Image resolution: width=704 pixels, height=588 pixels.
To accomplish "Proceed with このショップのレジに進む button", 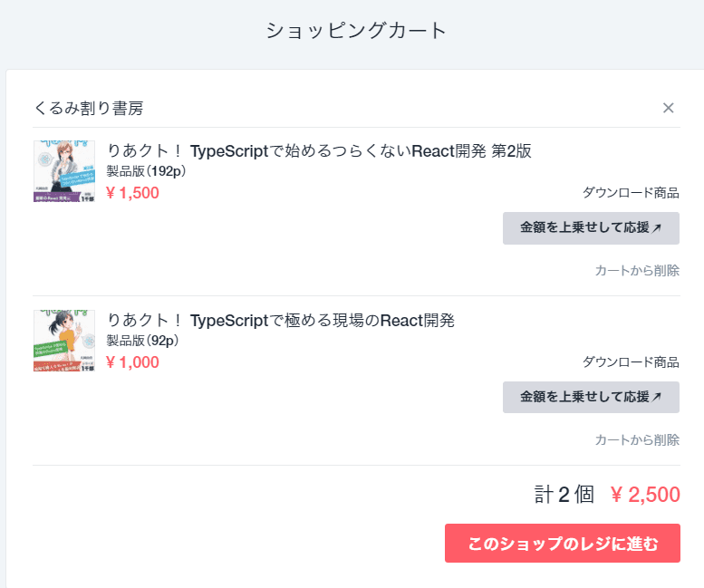I will click(x=562, y=544).
